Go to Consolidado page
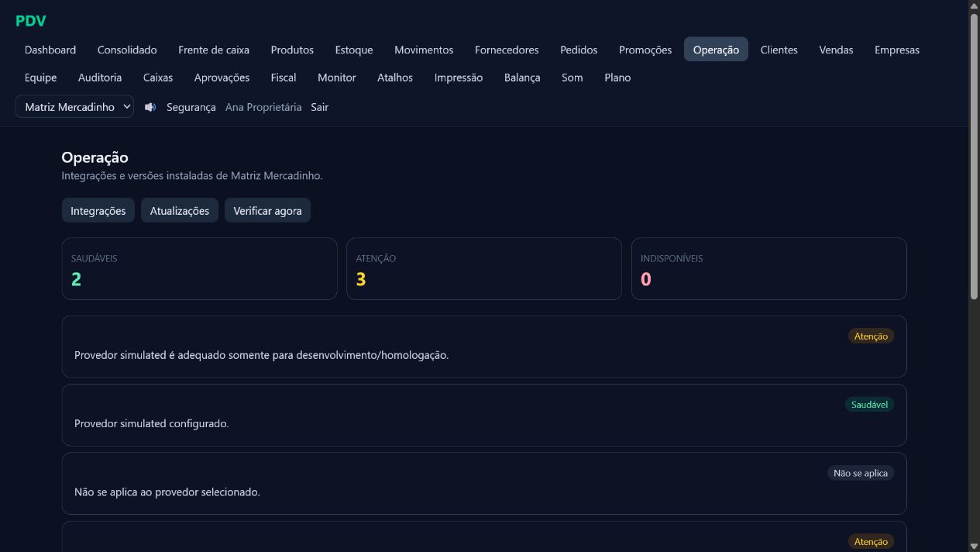This screenshot has height=552, width=980. click(127, 50)
